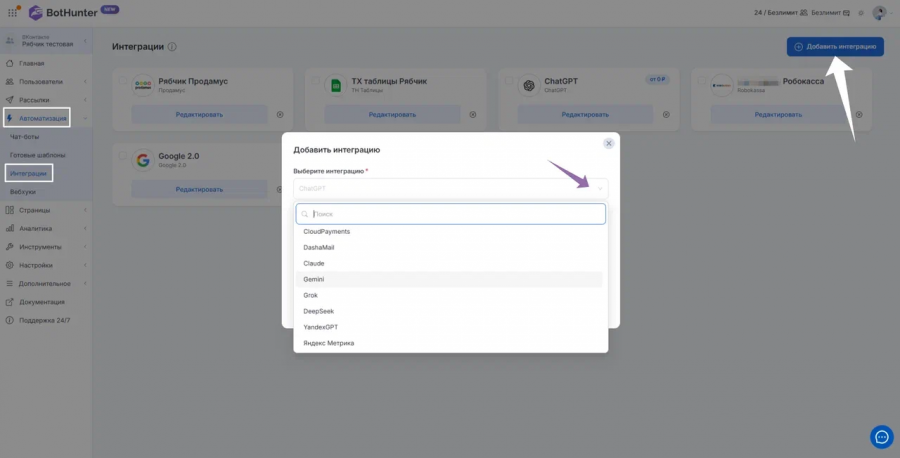Click the Поддержка 24/7 info icon
This screenshot has width=900, height=458.
pos(9,320)
